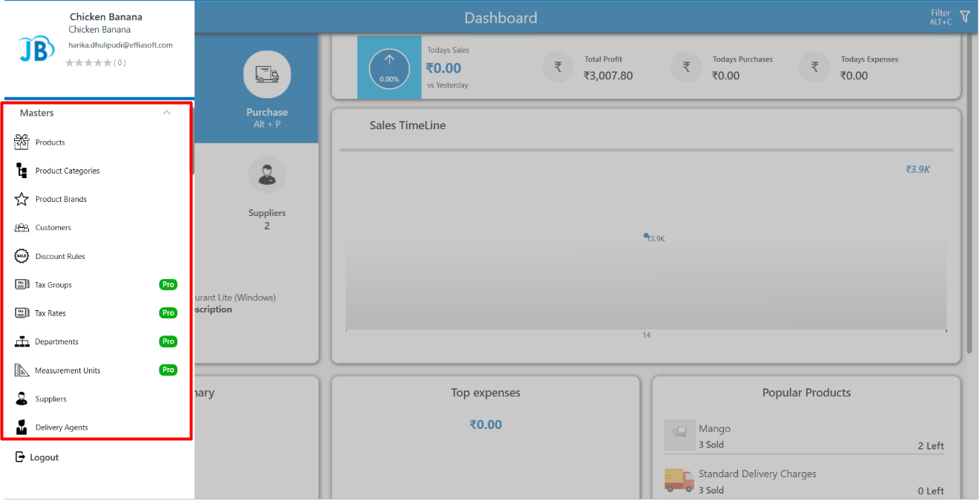This screenshot has width=980, height=501.
Task: Click the Measurement Units ruler icon
Action: (x=22, y=370)
